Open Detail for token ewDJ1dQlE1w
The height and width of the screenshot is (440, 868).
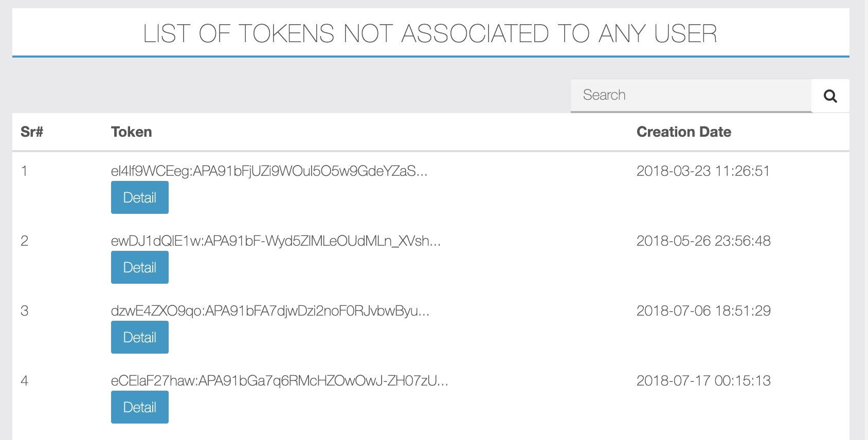[x=140, y=267]
